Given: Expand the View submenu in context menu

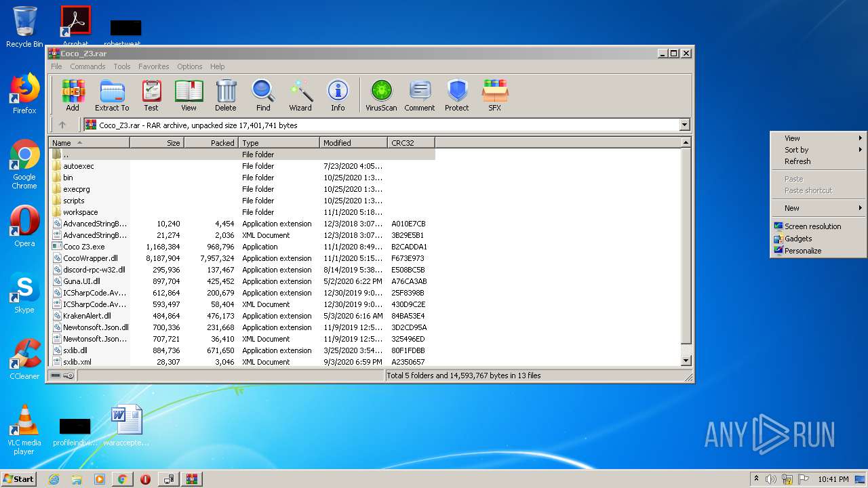Looking at the screenshot, I should click(x=818, y=138).
